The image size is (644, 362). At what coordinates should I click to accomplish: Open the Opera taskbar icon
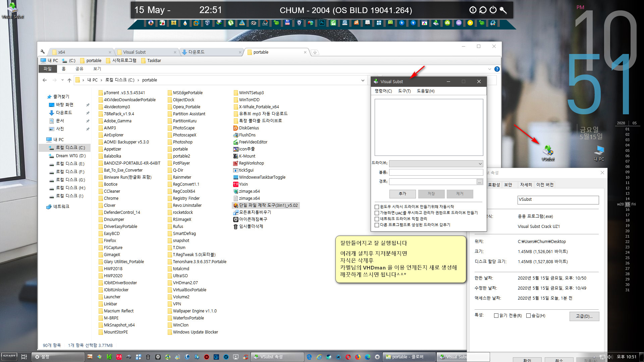point(348,357)
